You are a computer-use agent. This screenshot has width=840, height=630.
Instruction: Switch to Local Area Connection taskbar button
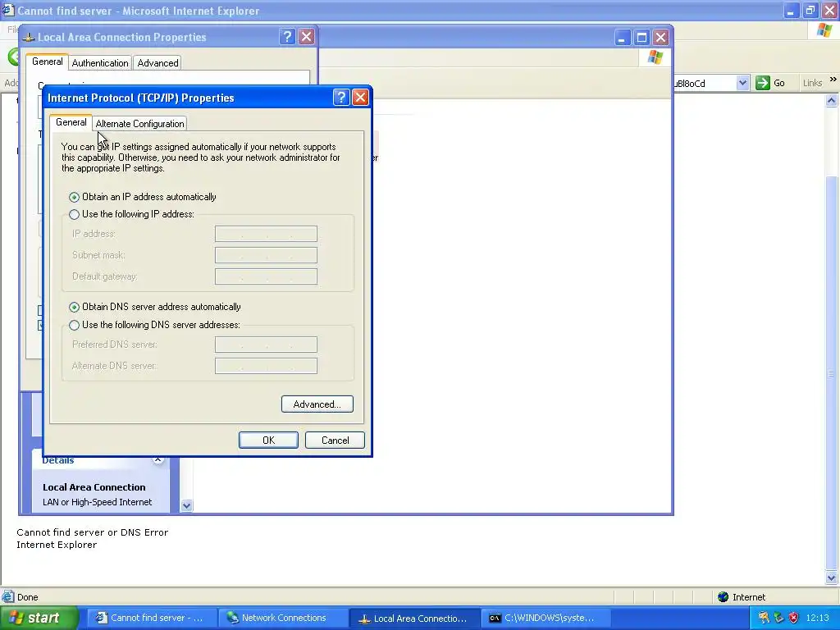413,619
